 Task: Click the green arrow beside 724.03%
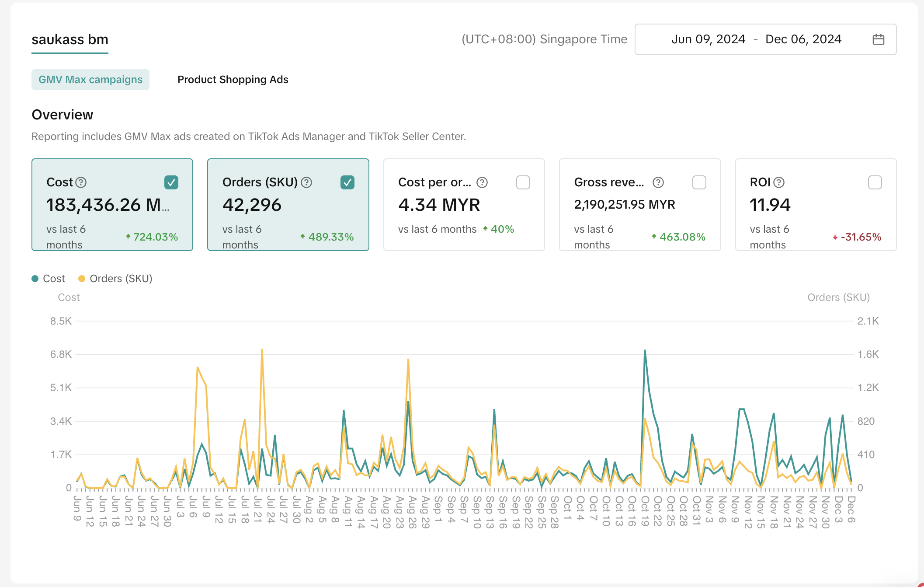point(128,237)
